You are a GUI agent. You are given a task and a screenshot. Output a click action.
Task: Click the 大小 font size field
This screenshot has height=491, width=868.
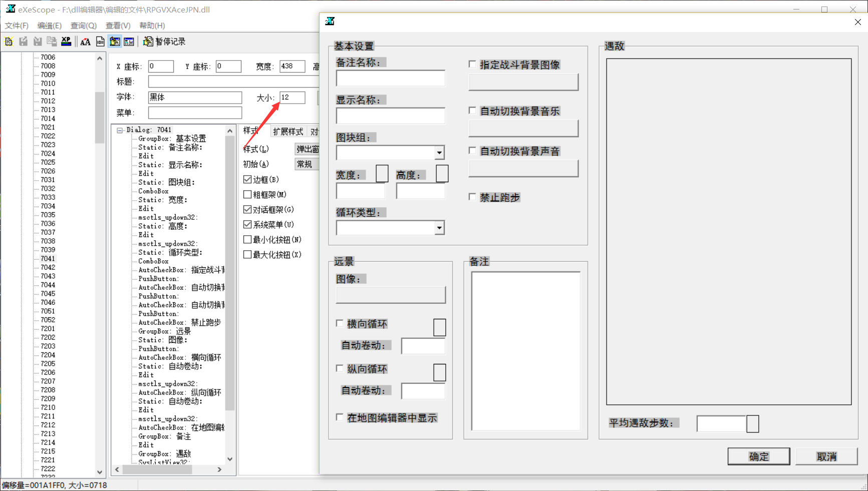pos(292,97)
